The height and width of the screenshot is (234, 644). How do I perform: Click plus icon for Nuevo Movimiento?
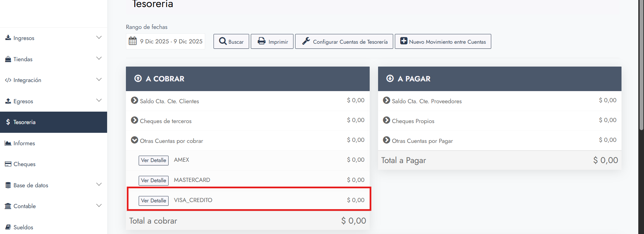(404, 41)
